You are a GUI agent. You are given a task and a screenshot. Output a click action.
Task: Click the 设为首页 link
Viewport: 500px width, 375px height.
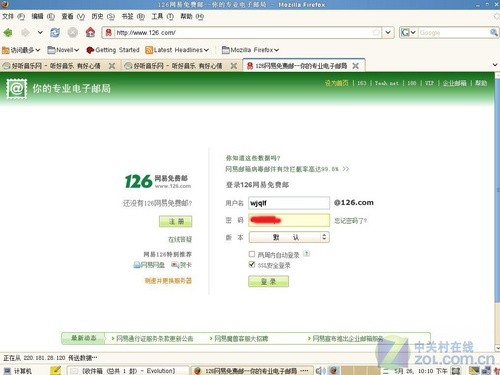[337, 83]
